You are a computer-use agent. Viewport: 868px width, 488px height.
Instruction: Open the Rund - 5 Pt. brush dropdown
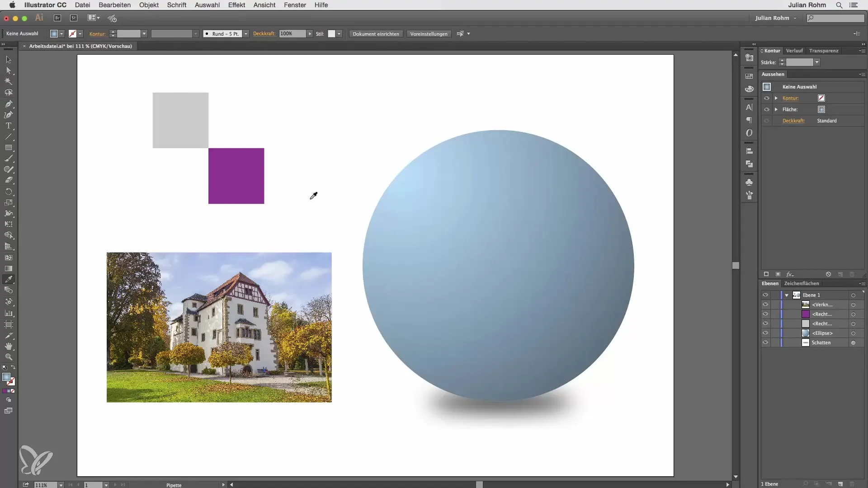pyautogui.click(x=246, y=34)
